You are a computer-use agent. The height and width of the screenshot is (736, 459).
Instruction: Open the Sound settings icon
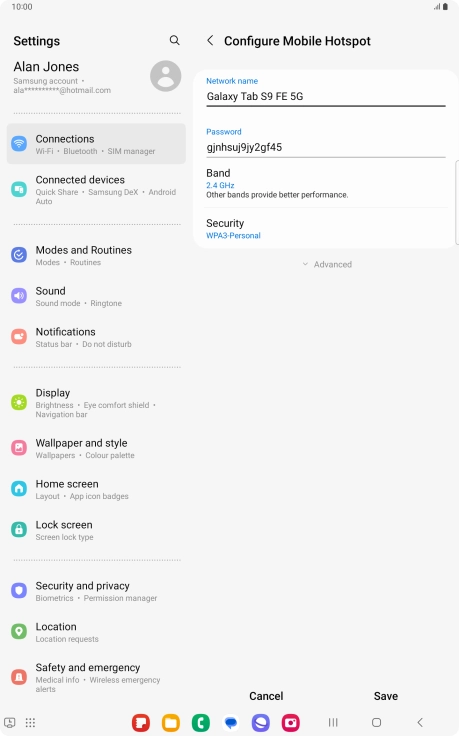point(19,296)
